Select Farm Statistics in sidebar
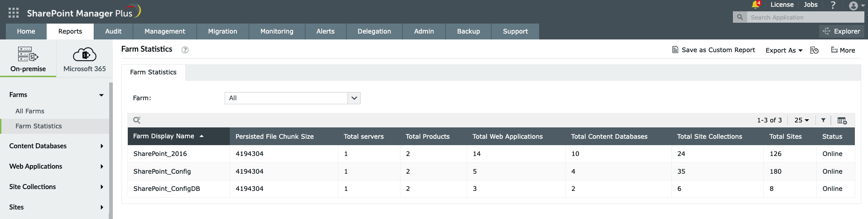Screen dimensions: 868x219 click(x=54, y=126)
